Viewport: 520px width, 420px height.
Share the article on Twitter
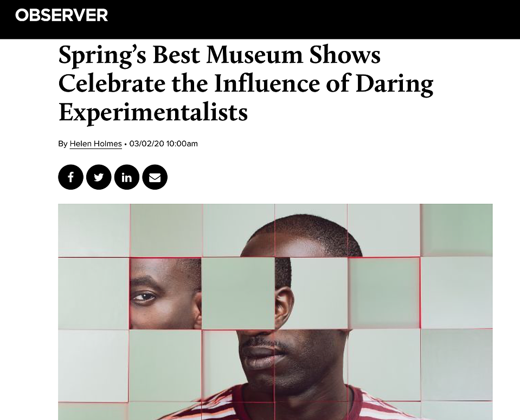point(99,177)
